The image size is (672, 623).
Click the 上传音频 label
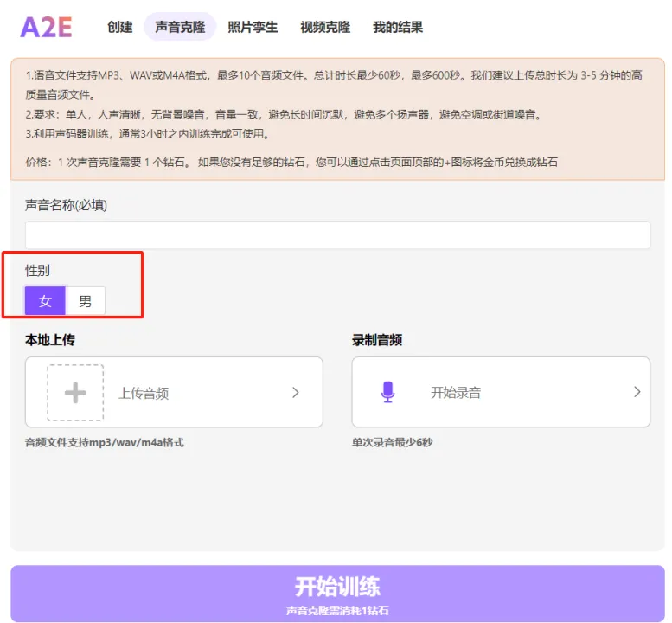(x=144, y=393)
